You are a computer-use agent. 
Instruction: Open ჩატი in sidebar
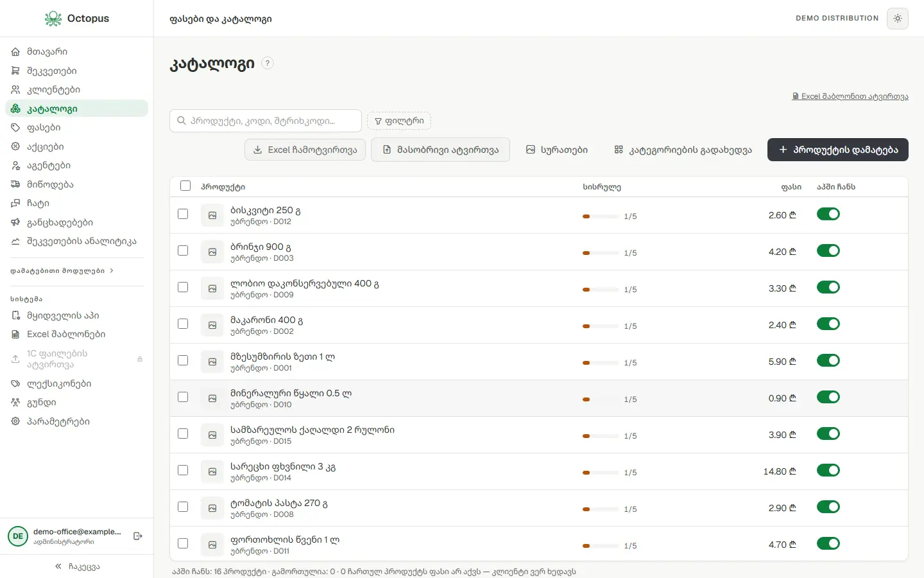[77, 204]
